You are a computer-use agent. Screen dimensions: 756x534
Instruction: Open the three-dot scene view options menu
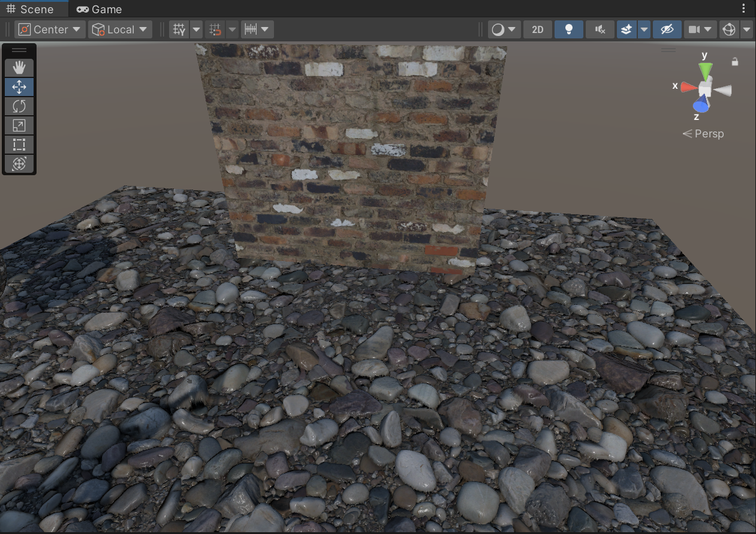(745, 9)
